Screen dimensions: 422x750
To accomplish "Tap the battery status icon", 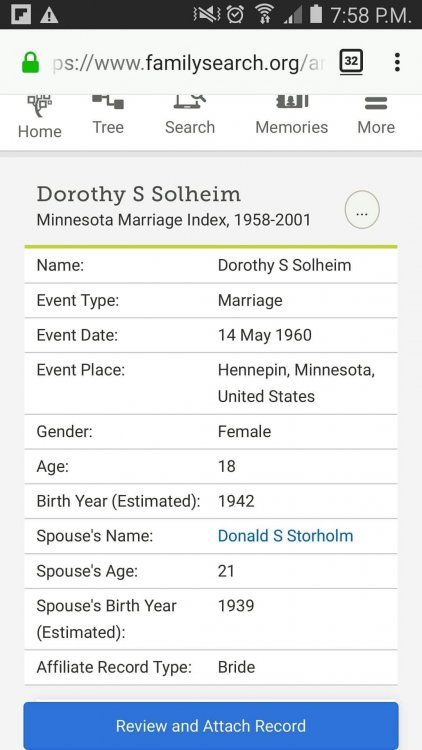I will tap(316, 14).
